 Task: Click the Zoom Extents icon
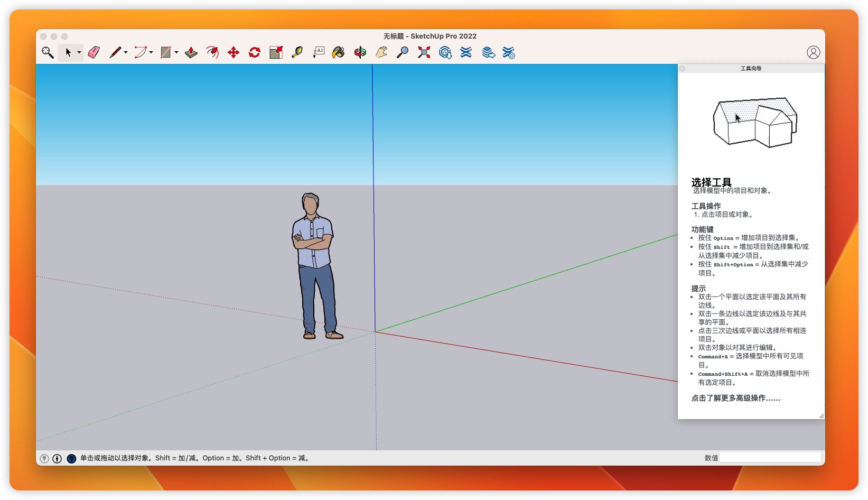pyautogui.click(x=424, y=52)
